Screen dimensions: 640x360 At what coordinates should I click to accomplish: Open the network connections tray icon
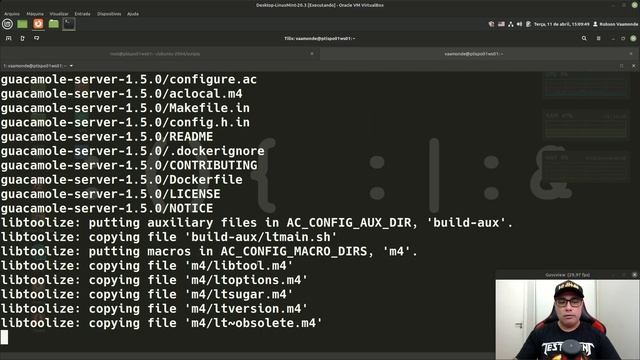tap(511, 24)
